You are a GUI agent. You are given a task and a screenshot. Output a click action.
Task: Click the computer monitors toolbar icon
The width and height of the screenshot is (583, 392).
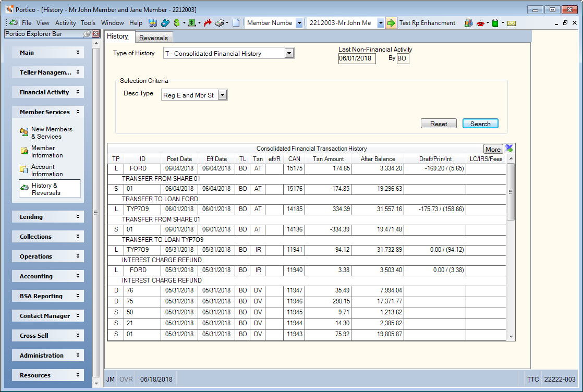[x=153, y=23]
